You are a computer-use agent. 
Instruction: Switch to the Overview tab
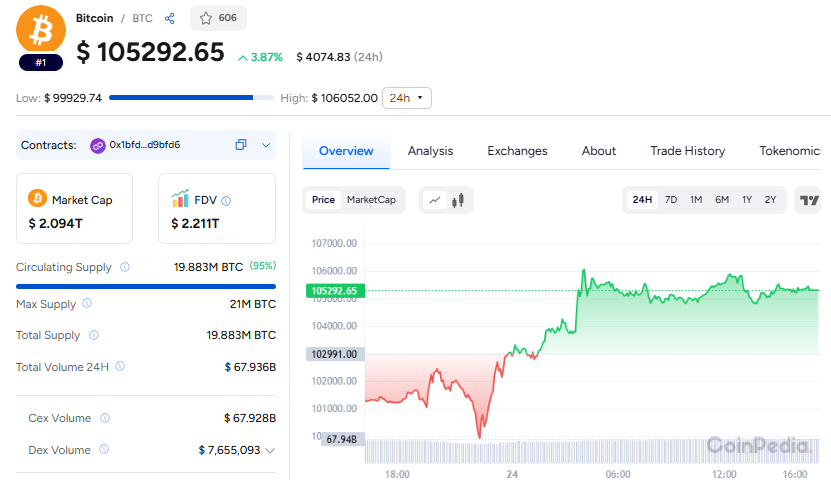coord(346,151)
